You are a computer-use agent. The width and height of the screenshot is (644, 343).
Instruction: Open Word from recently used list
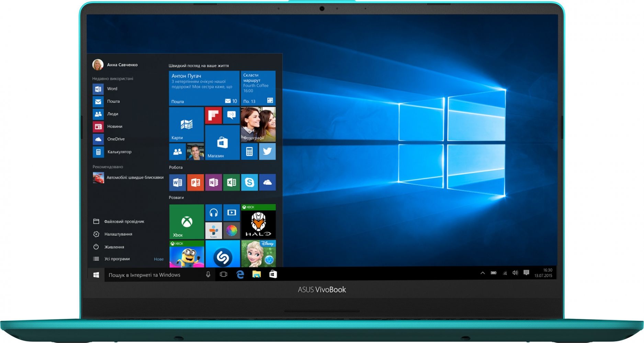point(112,89)
